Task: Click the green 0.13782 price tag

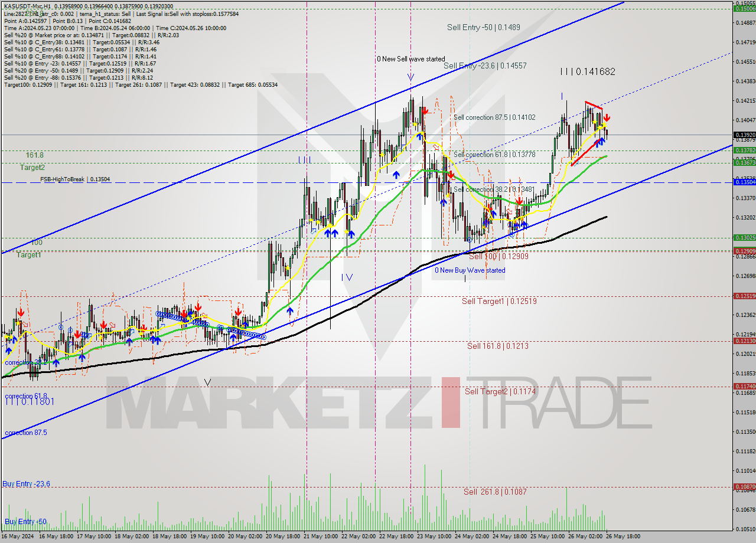Action: click(x=744, y=151)
